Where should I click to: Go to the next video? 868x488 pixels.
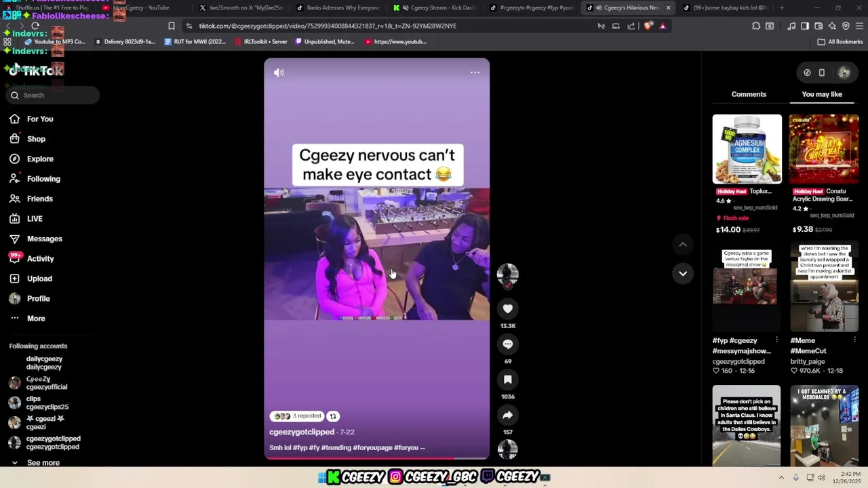click(x=683, y=274)
